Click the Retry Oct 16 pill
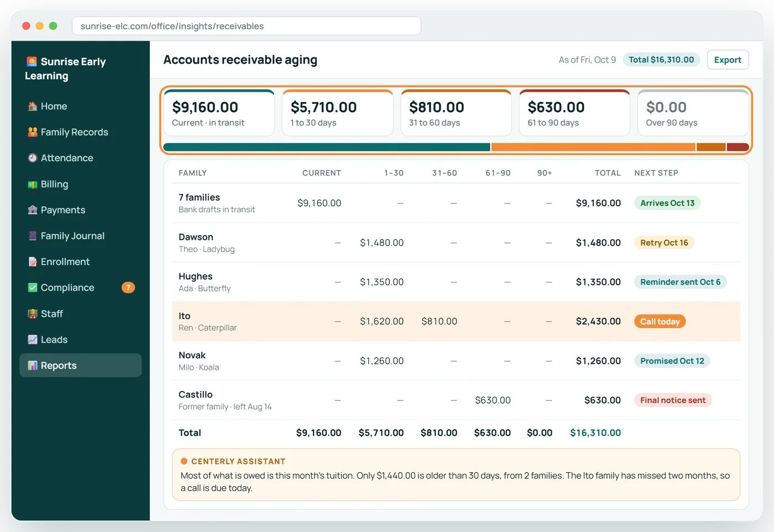This screenshot has width=774, height=532. point(664,243)
